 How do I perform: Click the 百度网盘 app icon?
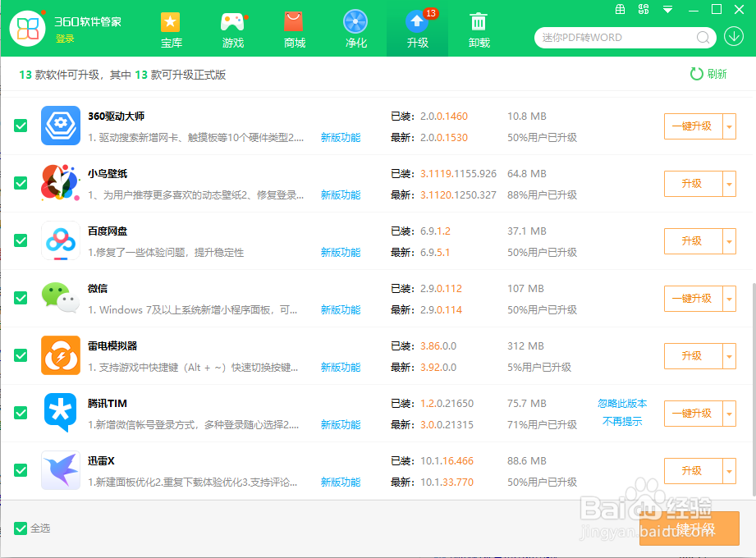(x=61, y=240)
